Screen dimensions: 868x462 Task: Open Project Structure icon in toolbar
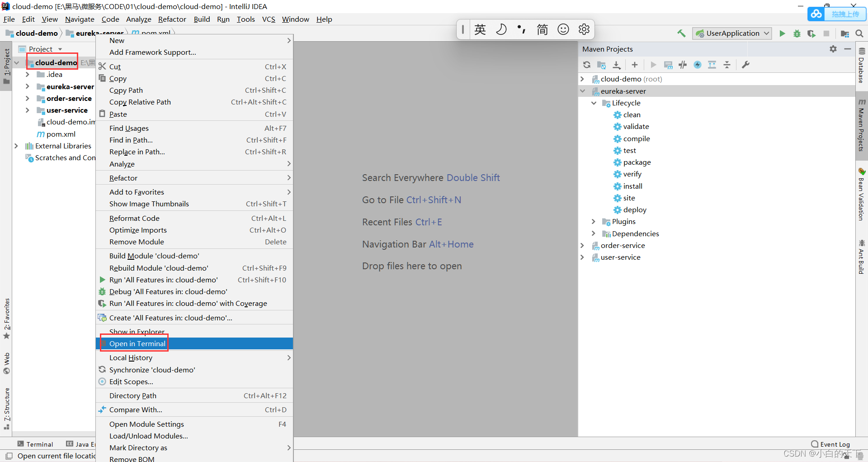(844, 33)
